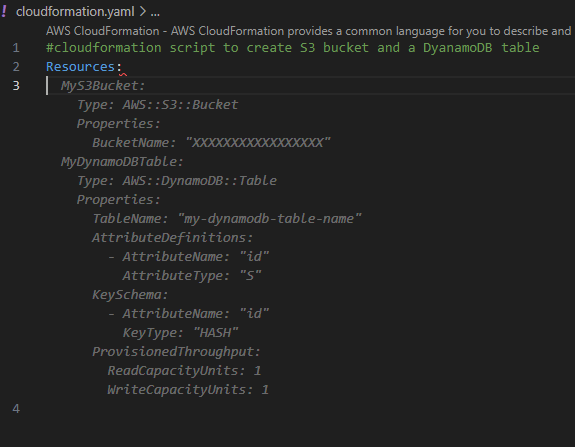Click 'AttributeType: "S"' text
This screenshot has width=575, height=447.
tap(192, 276)
